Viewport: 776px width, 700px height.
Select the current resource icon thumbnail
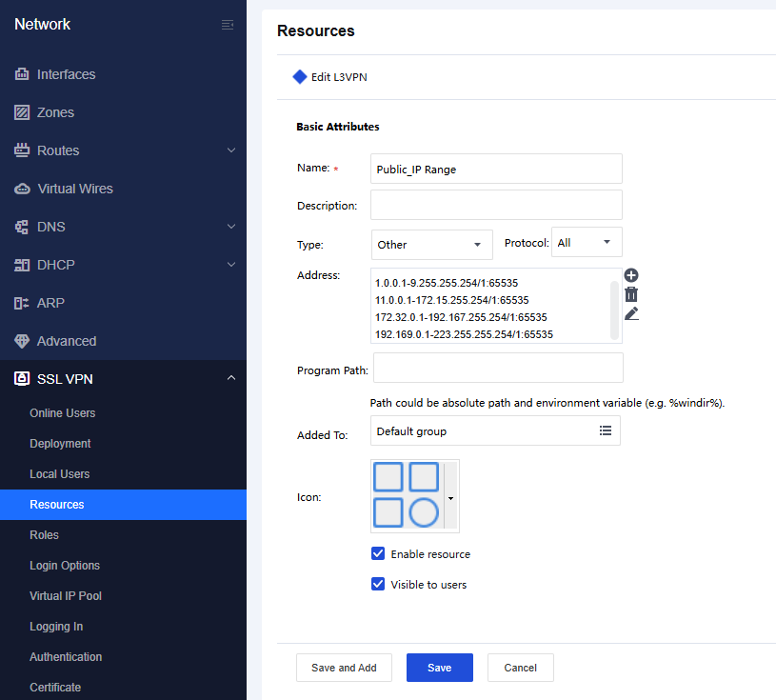click(x=406, y=495)
